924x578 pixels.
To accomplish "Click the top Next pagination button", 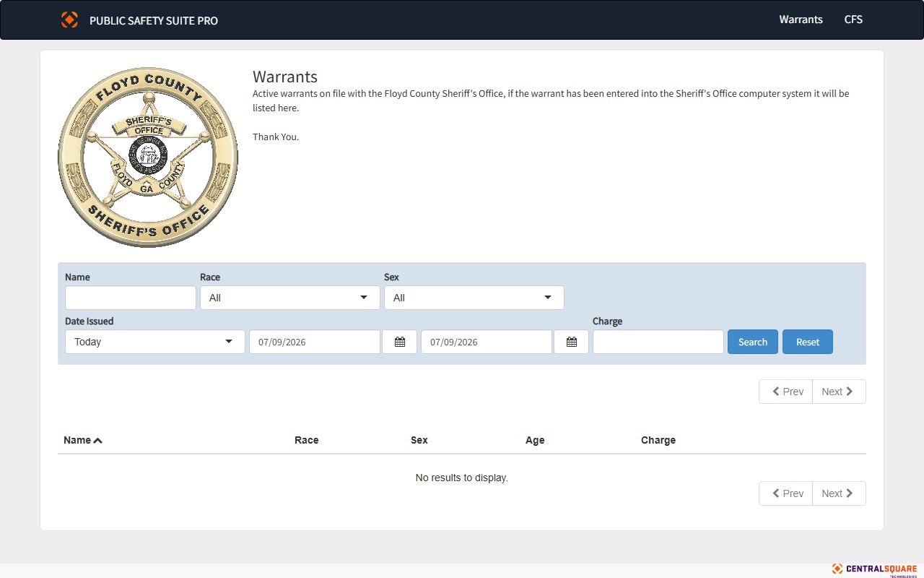I will (839, 392).
